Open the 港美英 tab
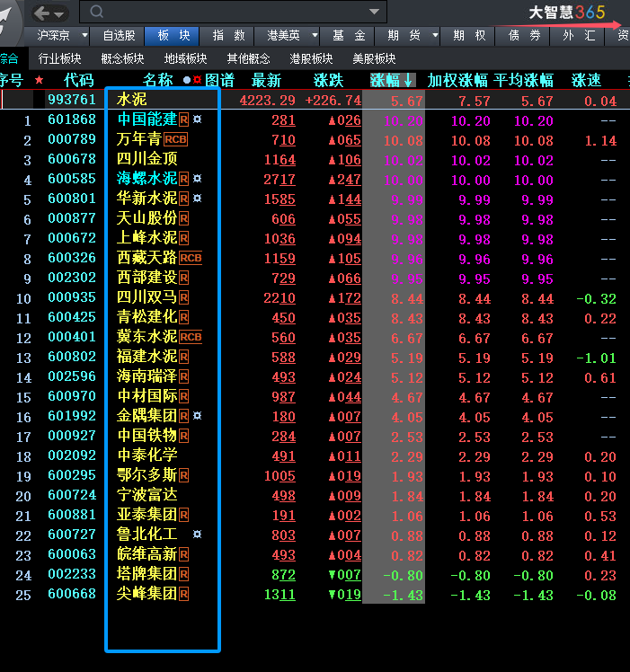 tap(283, 35)
